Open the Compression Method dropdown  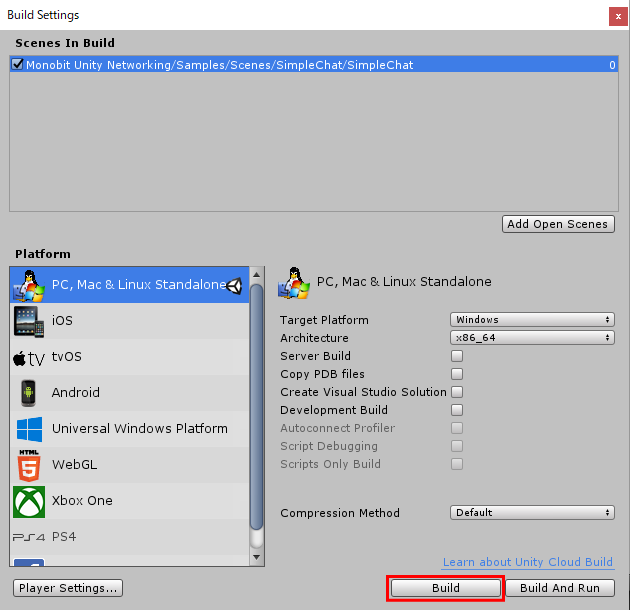point(532,513)
